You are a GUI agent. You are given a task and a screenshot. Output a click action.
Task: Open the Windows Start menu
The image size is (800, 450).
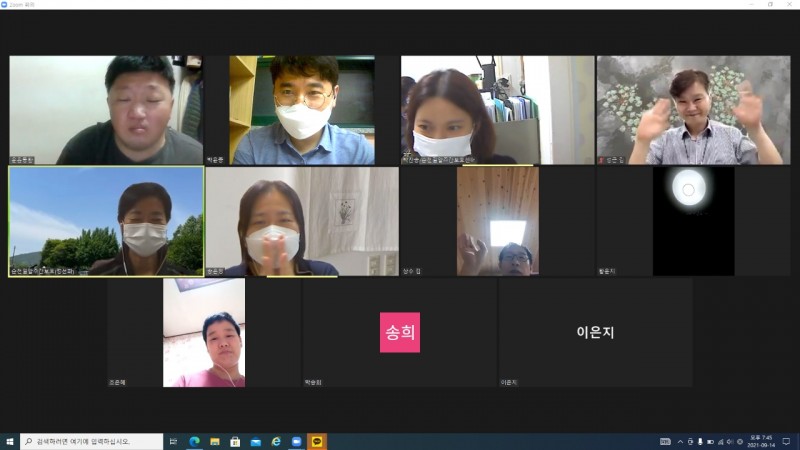point(9,441)
